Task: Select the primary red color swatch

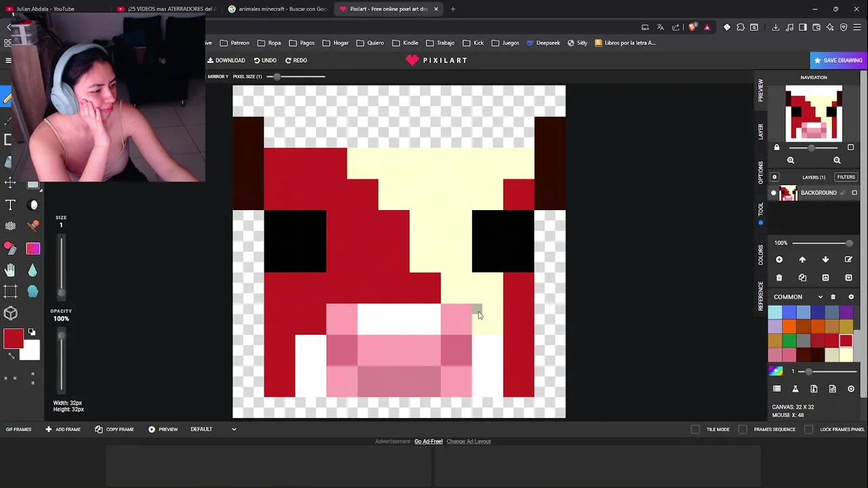Action: click(13, 339)
